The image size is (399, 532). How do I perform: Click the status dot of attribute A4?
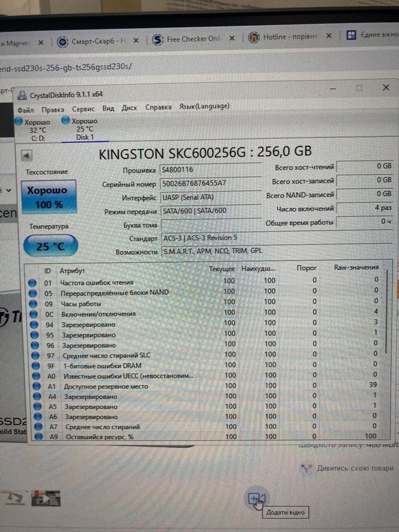coord(37,396)
